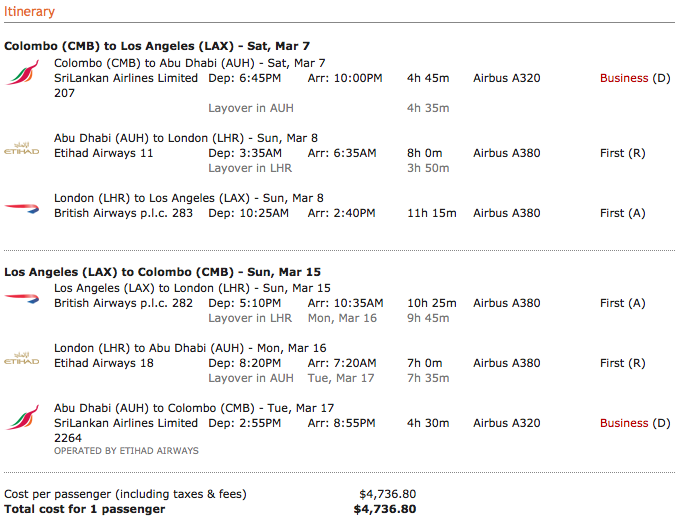Click Business (D) fare class for flight 207

pyautogui.click(x=634, y=78)
